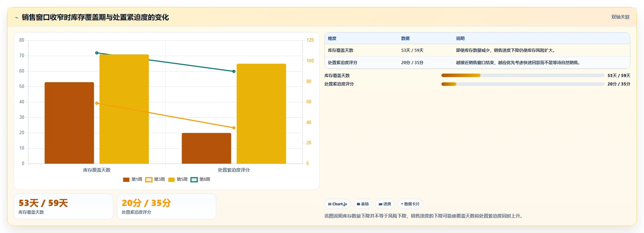Click the summary text beginning 该图说明库存数量下降
644x233 pixels.
(424, 216)
